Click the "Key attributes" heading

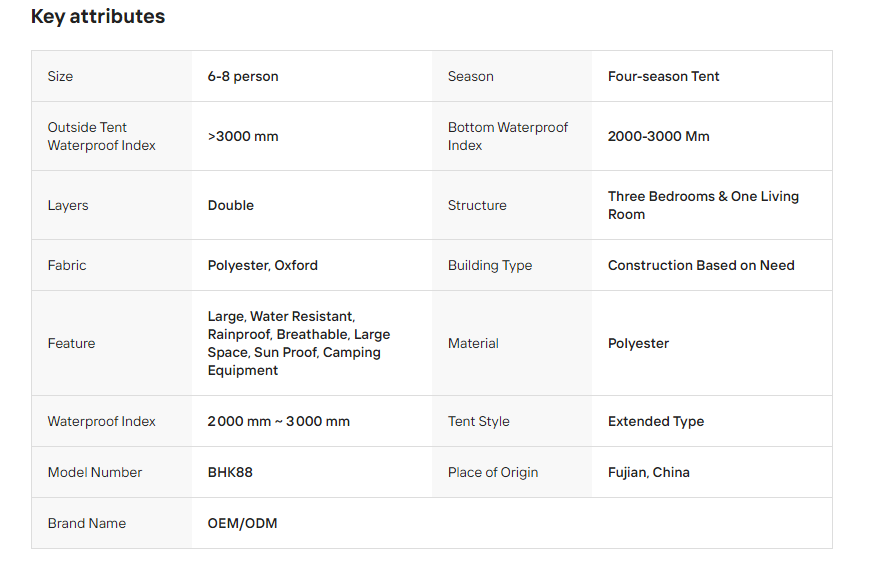coord(98,17)
